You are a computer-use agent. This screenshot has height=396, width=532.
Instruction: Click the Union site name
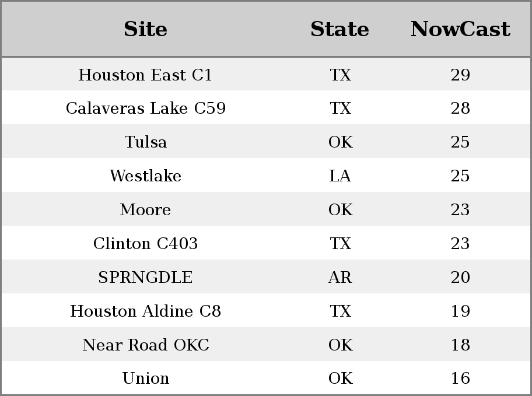pos(146,378)
